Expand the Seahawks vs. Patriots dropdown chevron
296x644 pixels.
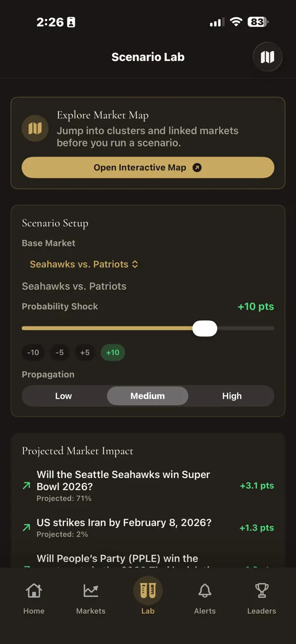(134, 264)
